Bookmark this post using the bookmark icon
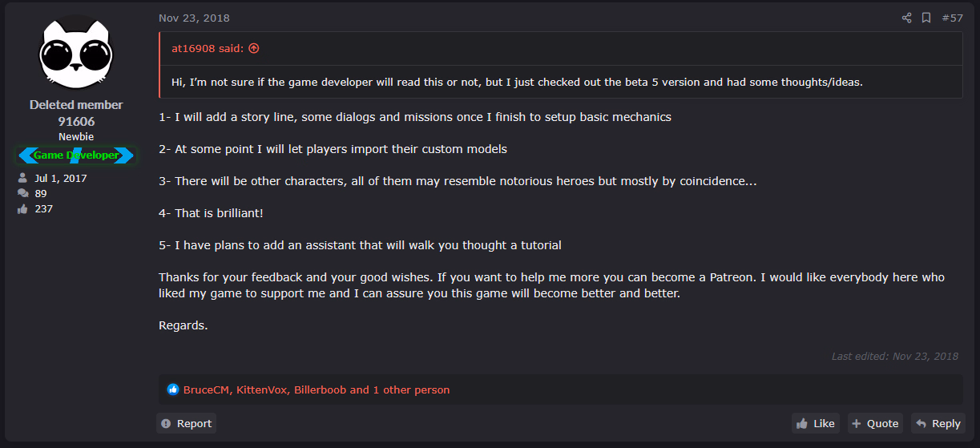Screen dimensions: 980x448 926,18
